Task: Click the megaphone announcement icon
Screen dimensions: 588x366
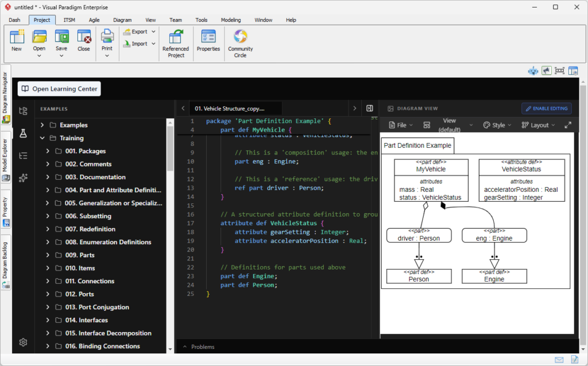Action: pos(547,71)
